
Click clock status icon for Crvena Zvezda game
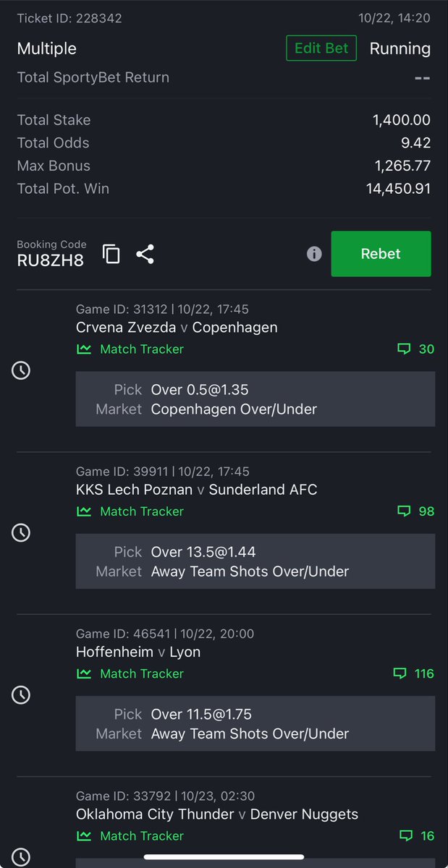tap(21, 370)
